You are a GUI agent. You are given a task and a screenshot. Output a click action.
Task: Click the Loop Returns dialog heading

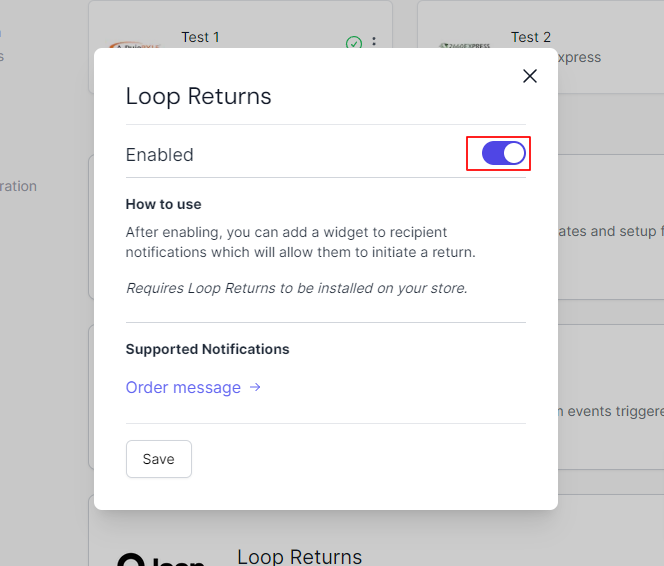point(198,97)
